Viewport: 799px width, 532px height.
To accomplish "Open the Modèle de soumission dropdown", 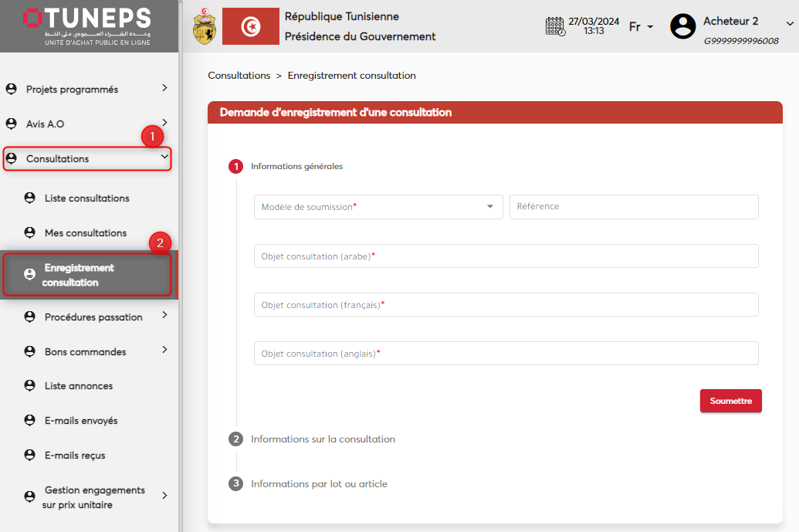I will (x=378, y=207).
